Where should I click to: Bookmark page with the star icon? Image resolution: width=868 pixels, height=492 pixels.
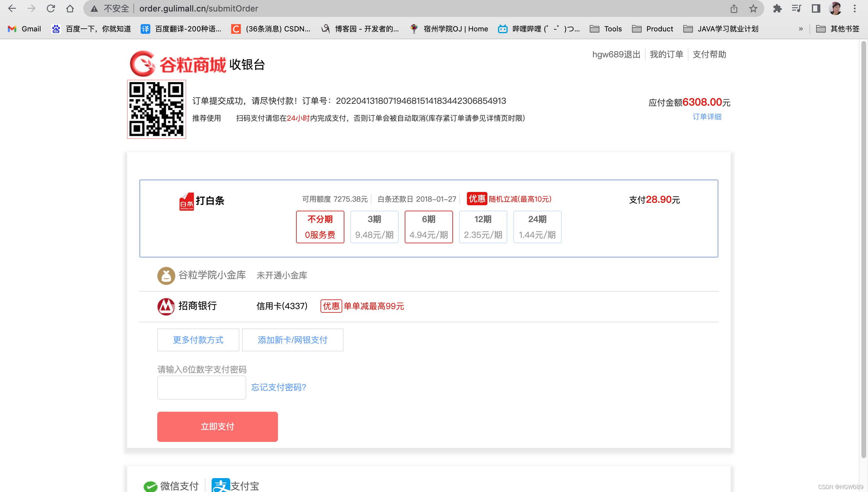pyautogui.click(x=753, y=8)
